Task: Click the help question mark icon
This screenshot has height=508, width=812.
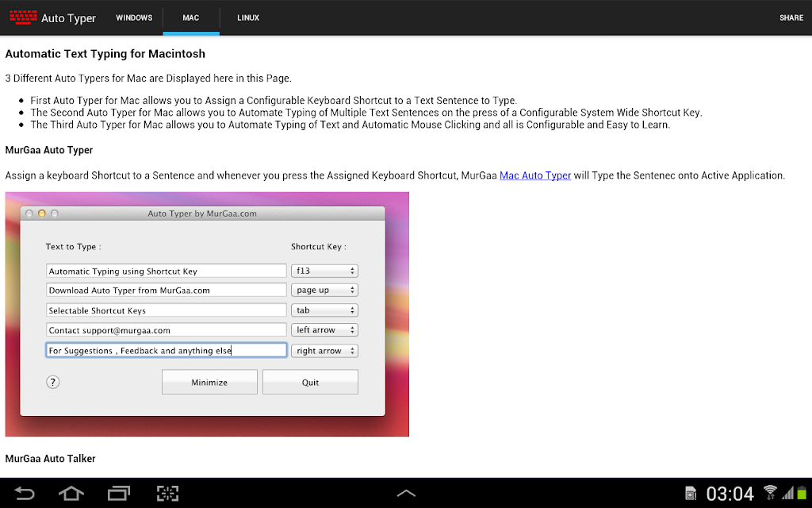Action: tap(53, 382)
